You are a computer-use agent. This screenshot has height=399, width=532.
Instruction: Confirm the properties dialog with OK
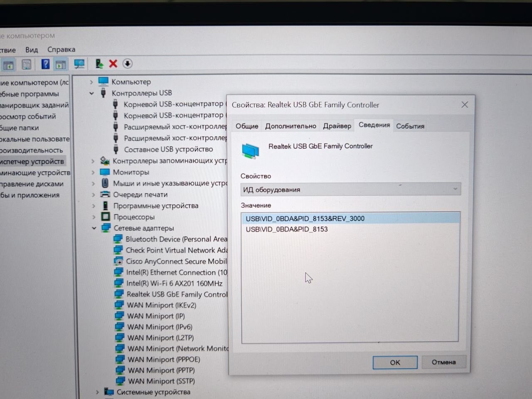pyautogui.click(x=395, y=362)
